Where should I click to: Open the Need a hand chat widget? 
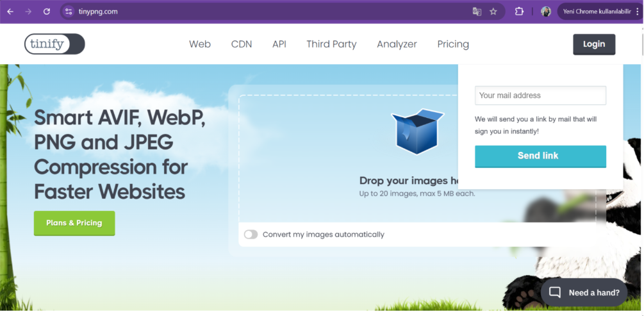click(x=584, y=292)
